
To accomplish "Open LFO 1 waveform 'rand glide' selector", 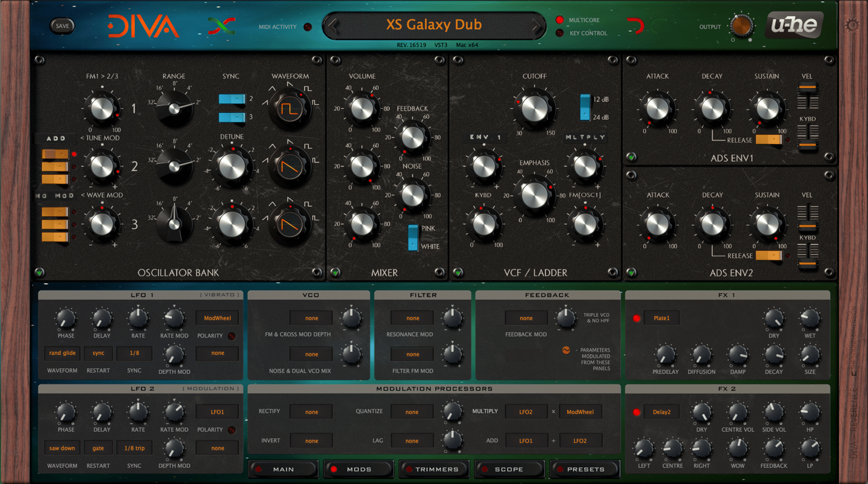I will coord(62,353).
